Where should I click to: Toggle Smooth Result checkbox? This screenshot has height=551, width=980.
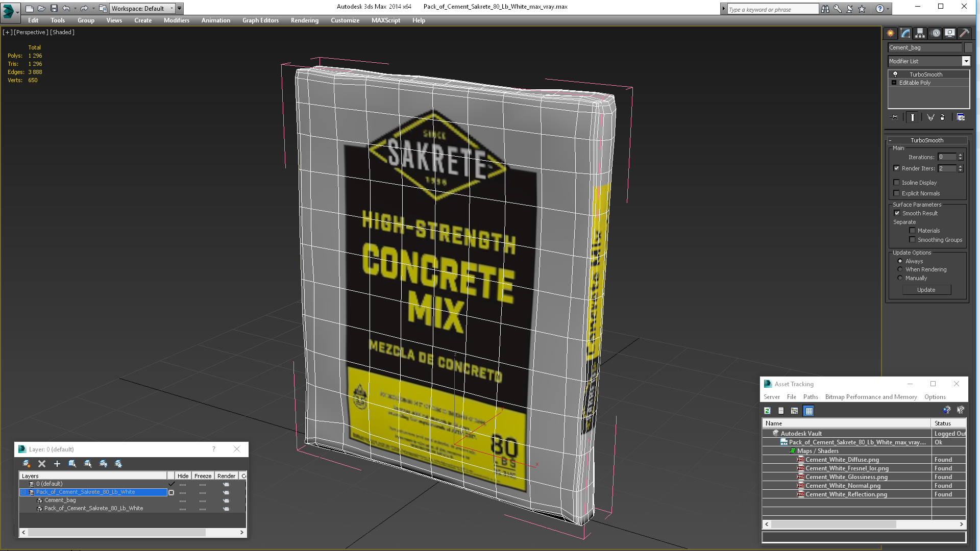(897, 213)
